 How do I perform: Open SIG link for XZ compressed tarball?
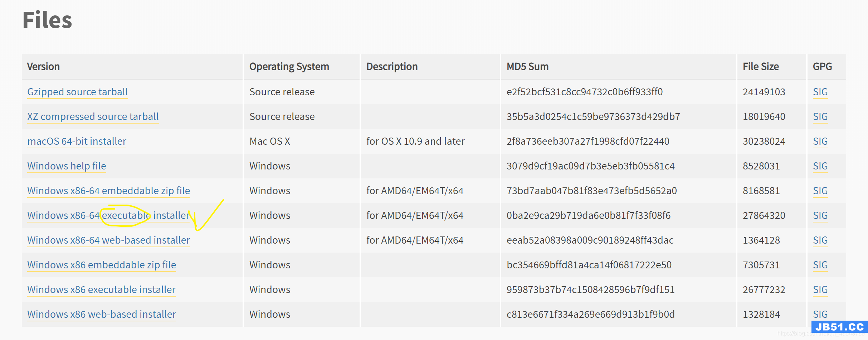pyautogui.click(x=820, y=117)
